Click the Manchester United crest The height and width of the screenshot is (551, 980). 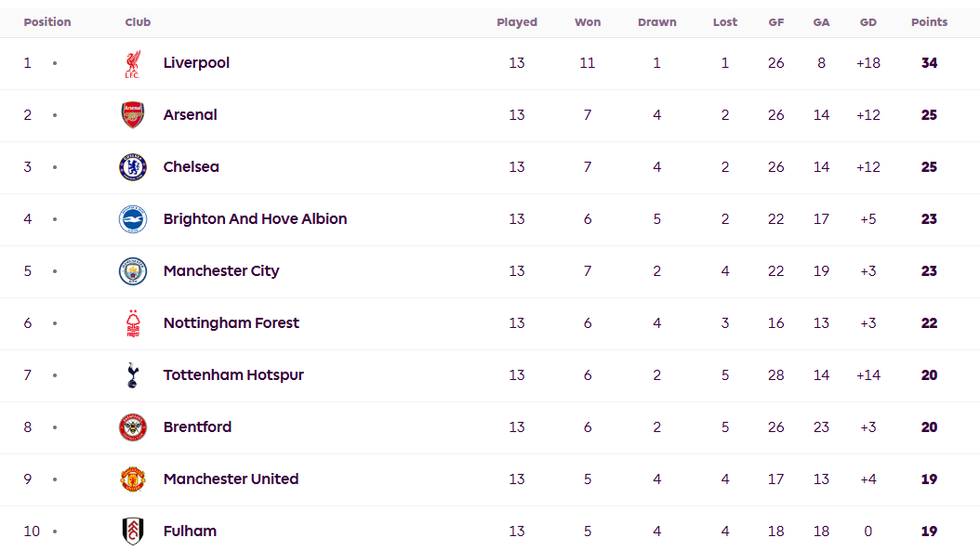click(133, 479)
